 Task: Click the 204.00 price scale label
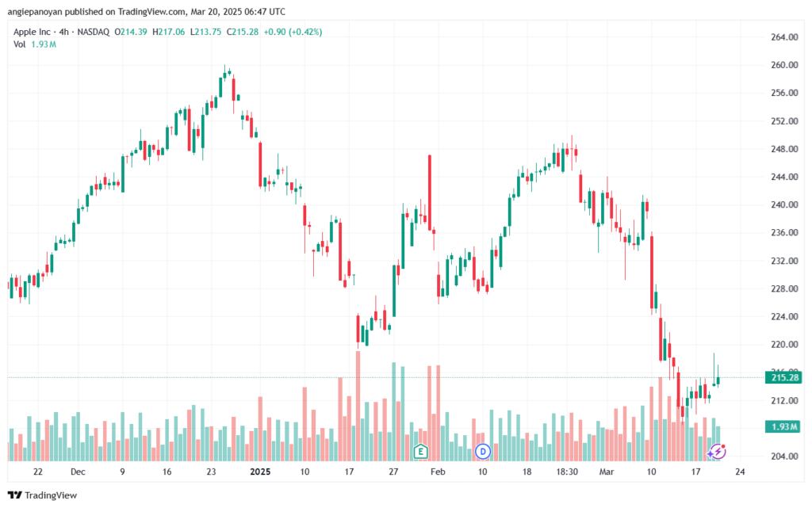tap(784, 456)
